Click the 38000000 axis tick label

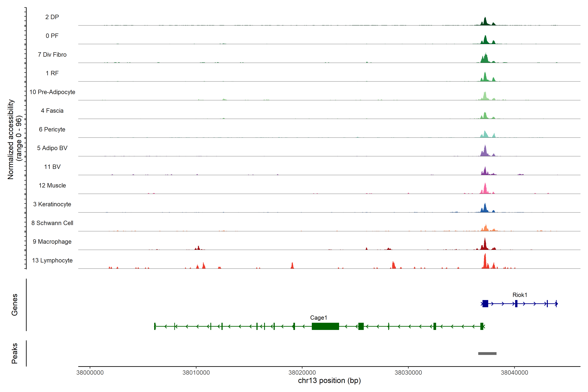(90, 373)
